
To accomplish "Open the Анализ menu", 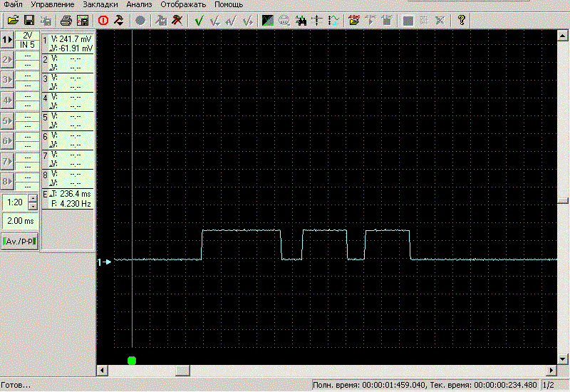I will pyautogui.click(x=139, y=4).
